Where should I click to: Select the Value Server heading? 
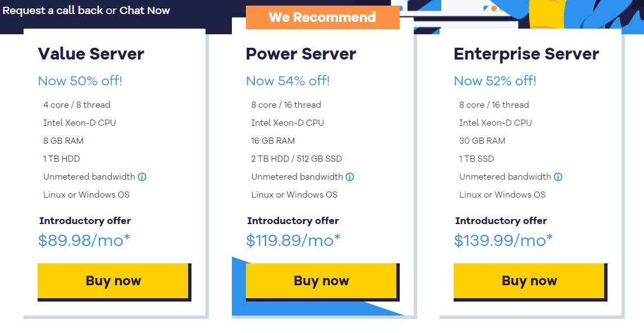click(x=90, y=54)
